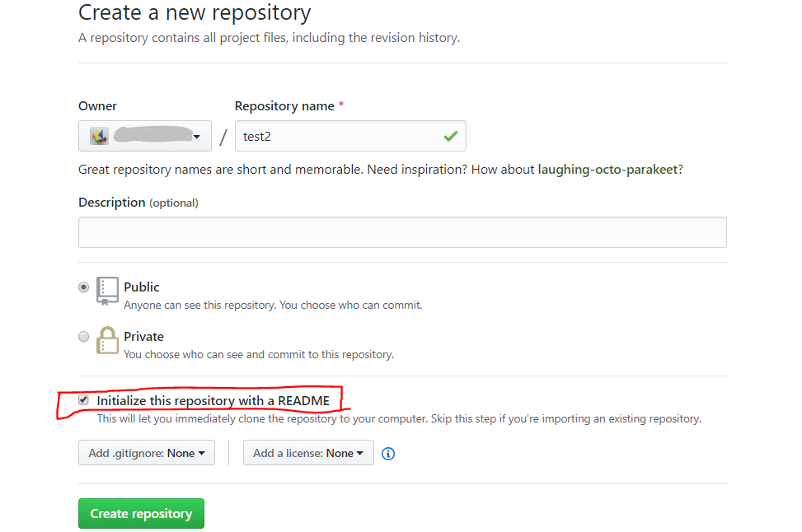Image resolution: width=802 pixels, height=532 pixels.
Task: Select the Private radio button
Action: pos(83,336)
